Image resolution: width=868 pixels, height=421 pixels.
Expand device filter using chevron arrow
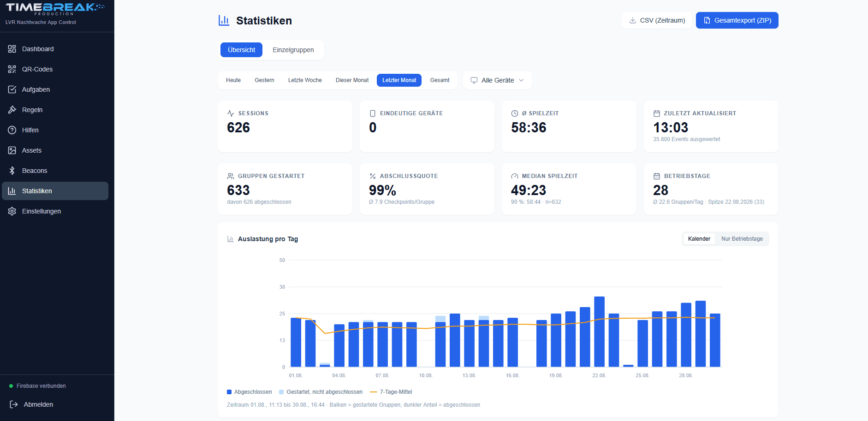click(x=521, y=80)
